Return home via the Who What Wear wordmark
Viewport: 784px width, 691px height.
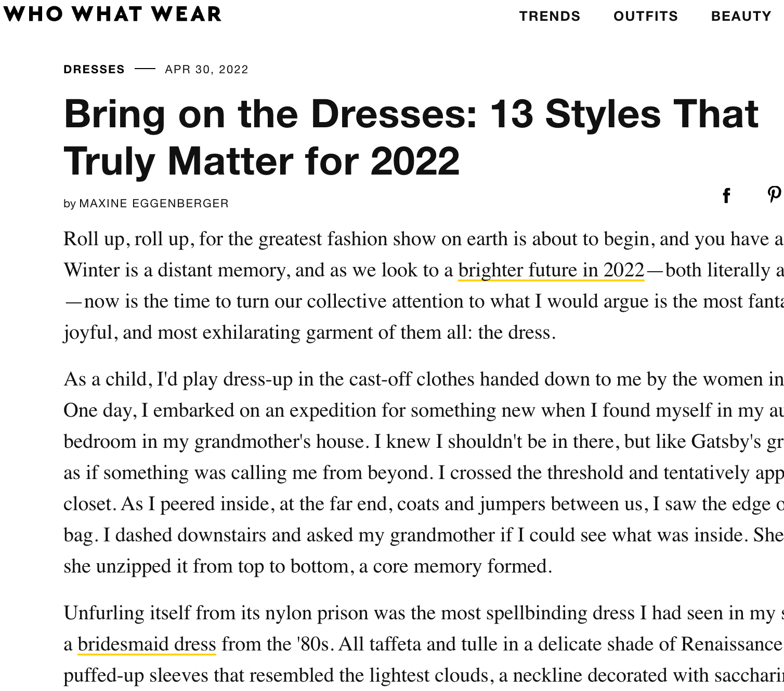[111, 15]
